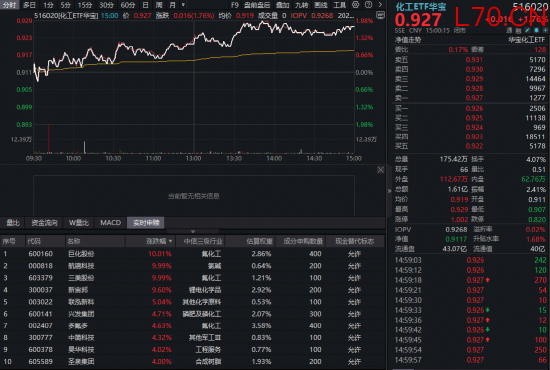This screenshot has width=550, height=370.
Task: Select the row with code 605589
Action: pyautogui.click(x=192, y=362)
